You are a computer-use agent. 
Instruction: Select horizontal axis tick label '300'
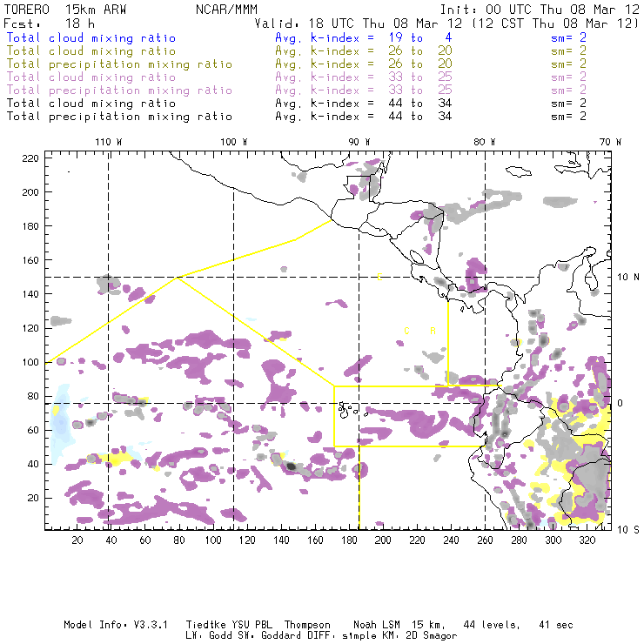coord(553,540)
